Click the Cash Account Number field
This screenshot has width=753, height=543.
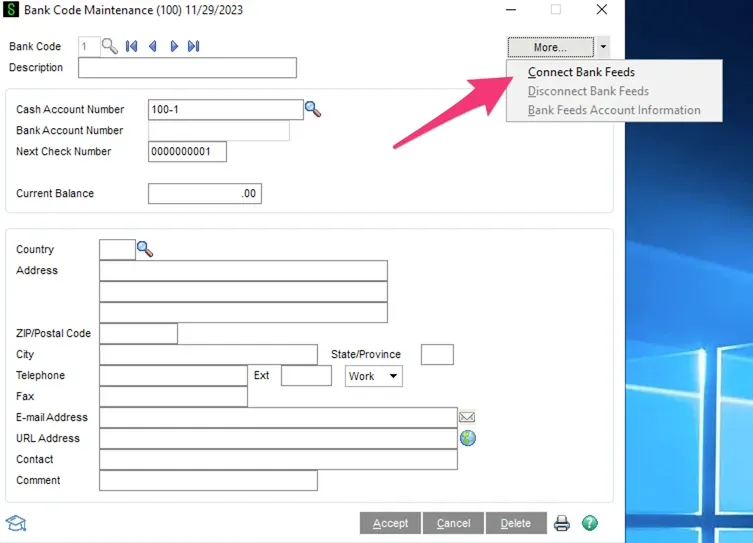pos(226,109)
